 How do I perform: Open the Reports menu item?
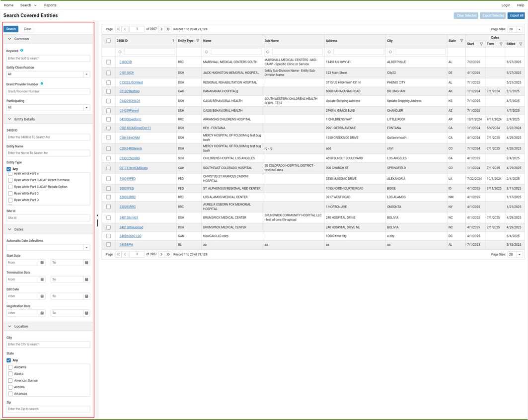point(50,5)
